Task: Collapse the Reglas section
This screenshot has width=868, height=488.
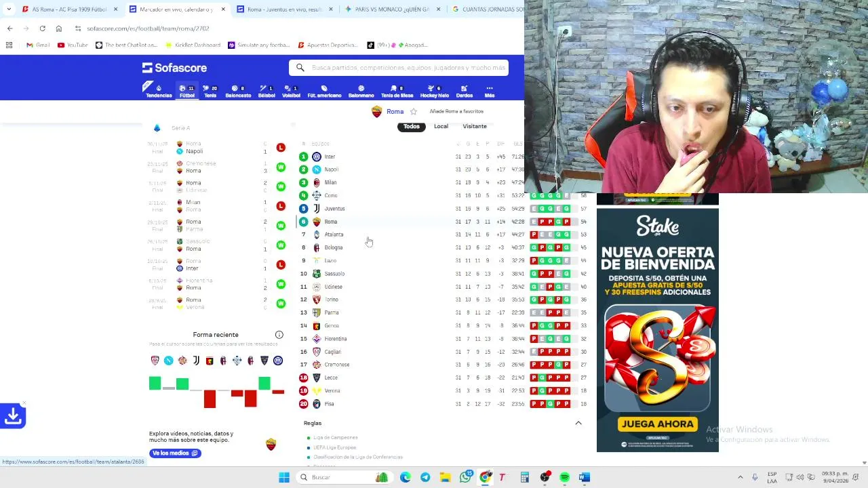Action: pyautogui.click(x=578, y=423)
